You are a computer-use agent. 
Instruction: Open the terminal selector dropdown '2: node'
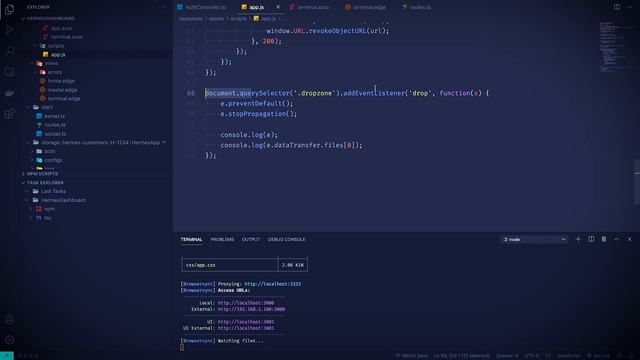pyautogui.click(x=534, y=240)
